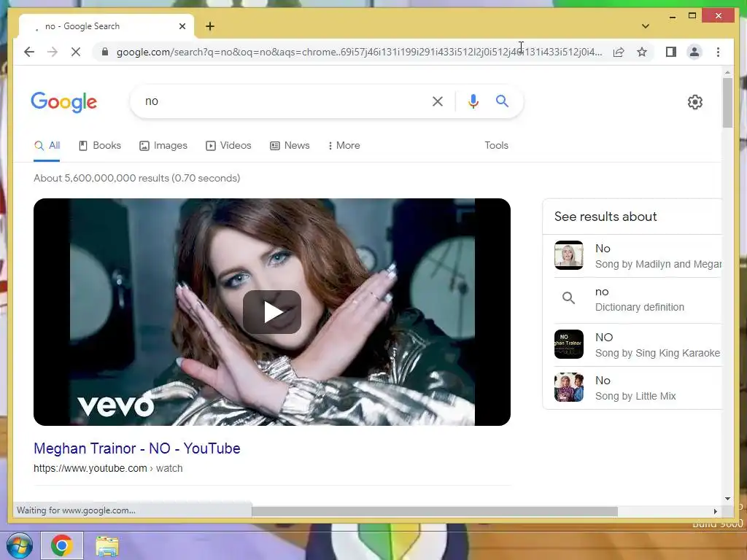Go back to the previous page
The width and height of the screenshot is (747, 560).
[x=29, y=52]
